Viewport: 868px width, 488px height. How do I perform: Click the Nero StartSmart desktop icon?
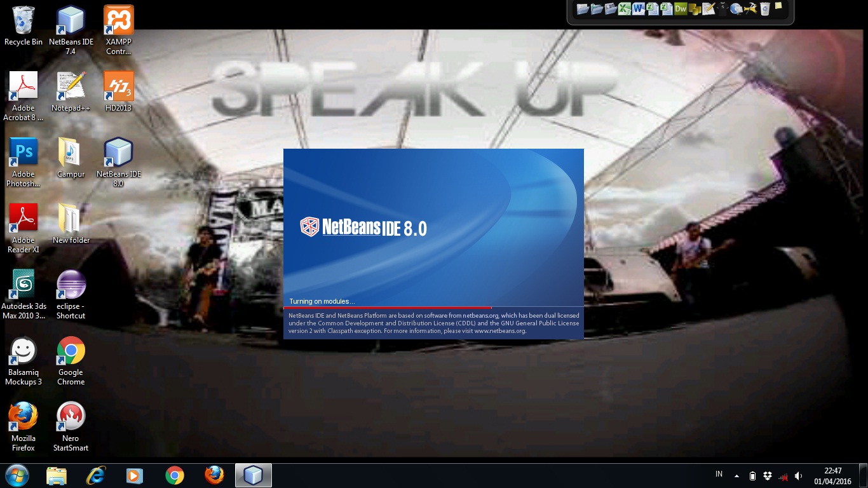[x=71, y=426]
